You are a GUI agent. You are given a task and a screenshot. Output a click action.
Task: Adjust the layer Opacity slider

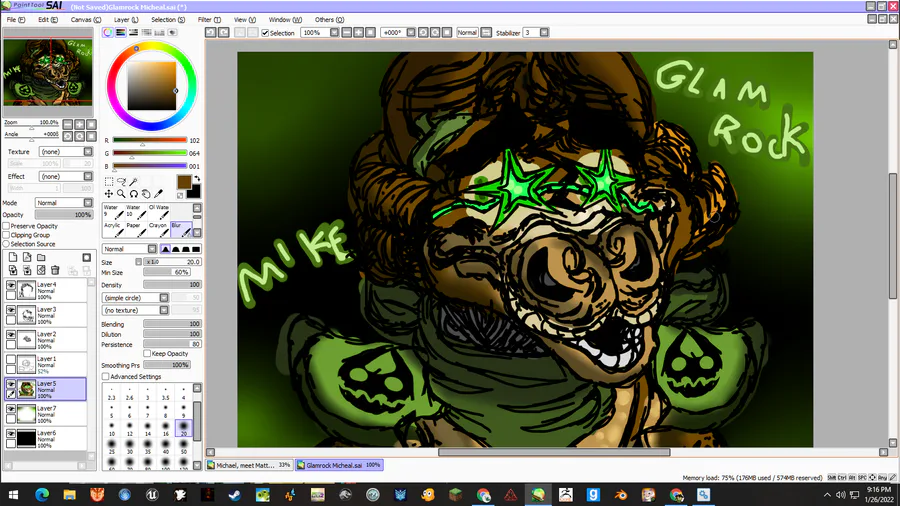64,215
